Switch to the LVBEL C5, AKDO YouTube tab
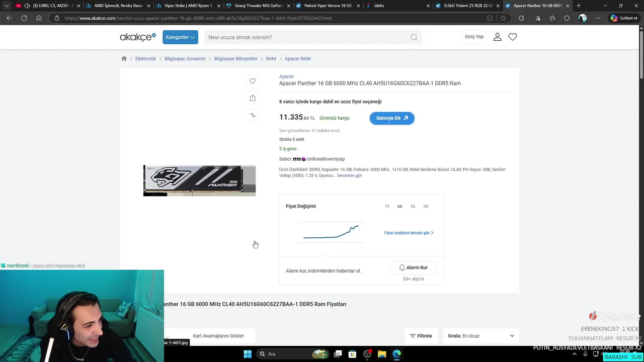 (x=47, y=6)
